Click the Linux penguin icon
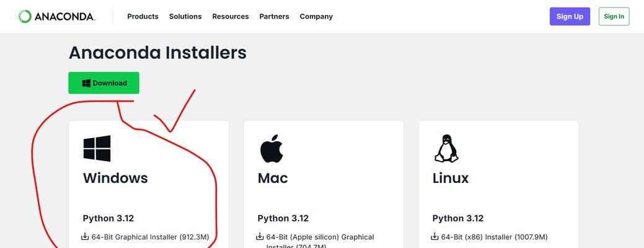The height and width of the screenshot is (248, 644). click(446, 148)
